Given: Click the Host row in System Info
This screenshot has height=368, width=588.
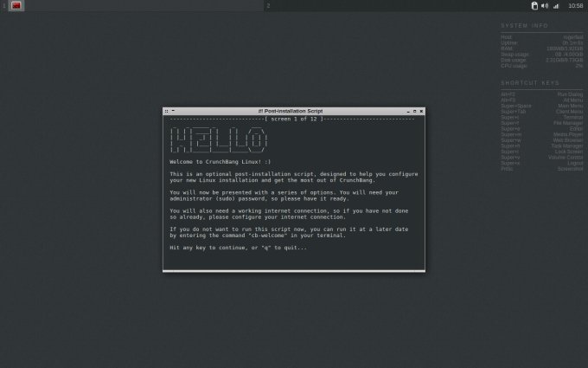Looking at the screenshot, I should point(542,37).
